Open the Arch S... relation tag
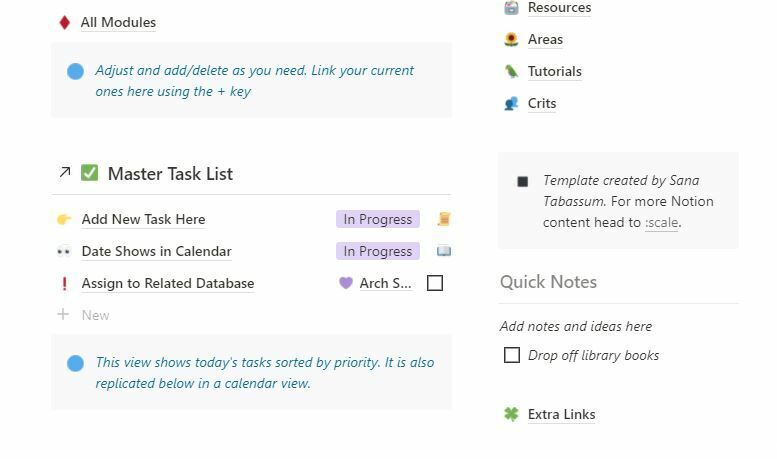Image resolution: width=777 pixels, height=459 pixels. [x=377, y=284]
